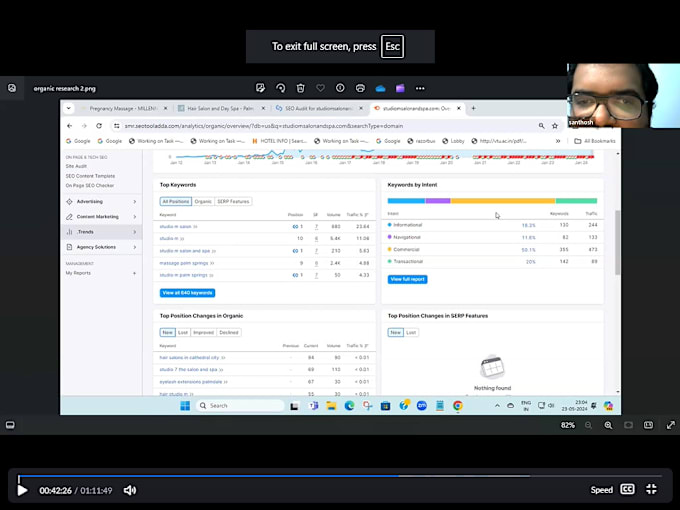Open the browser tab list dropdown arrow
Viewport: 680px width, 510px height.
[69, 108]
